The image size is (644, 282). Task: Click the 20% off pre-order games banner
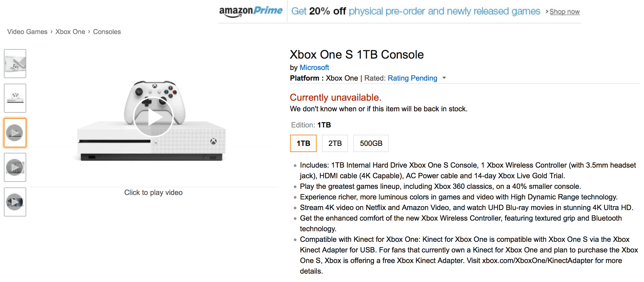tap(415, 11)
